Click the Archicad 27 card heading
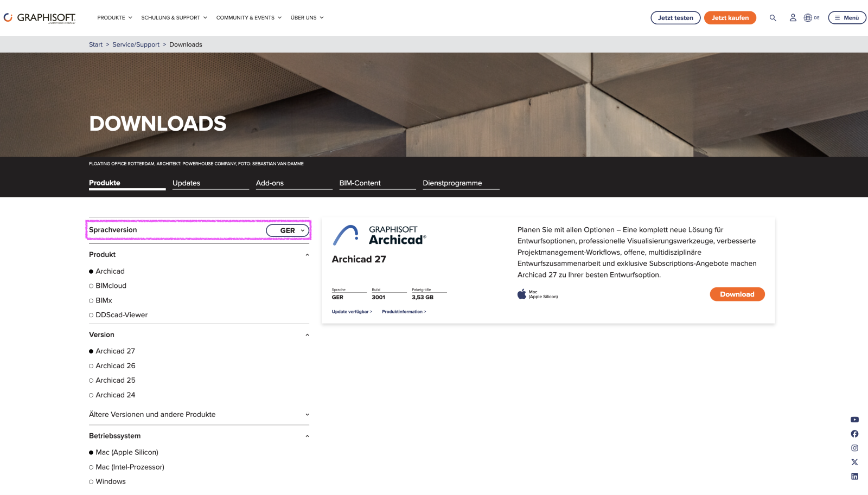 [359, 260]
